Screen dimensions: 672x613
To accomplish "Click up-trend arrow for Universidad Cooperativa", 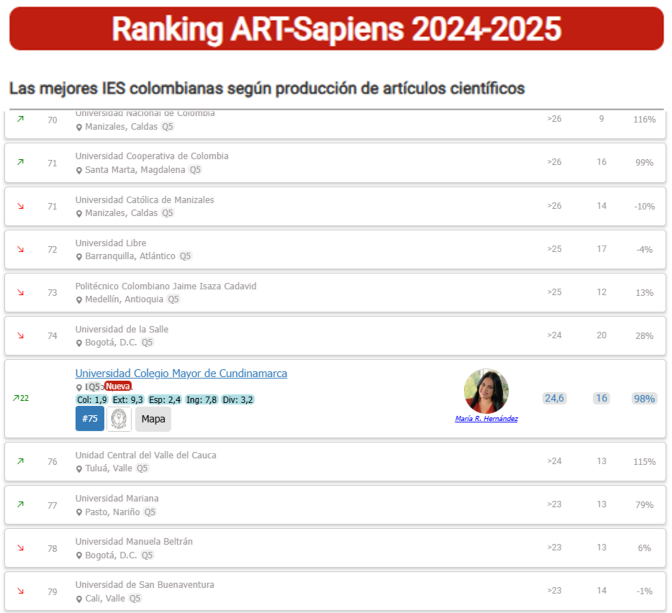I will tap(20, 162).
